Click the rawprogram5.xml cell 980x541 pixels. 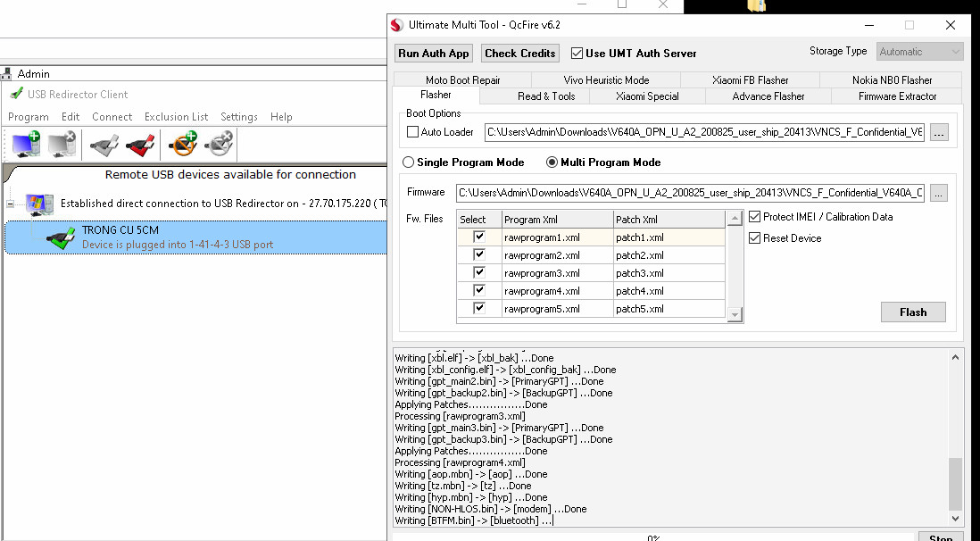(558, 308)
